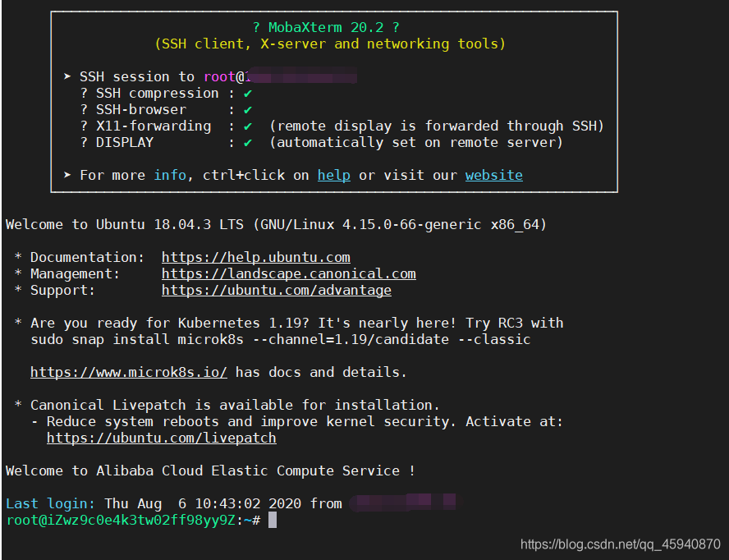Click the green check mark beside DISPLAY
The width and height of the screenshot is (729, 560).
(248, 142)
